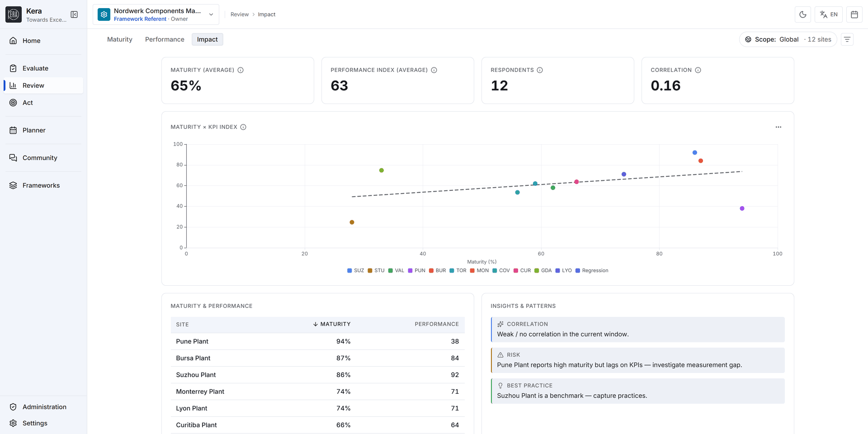Select the Impact tab

click(x=208, y=39)
